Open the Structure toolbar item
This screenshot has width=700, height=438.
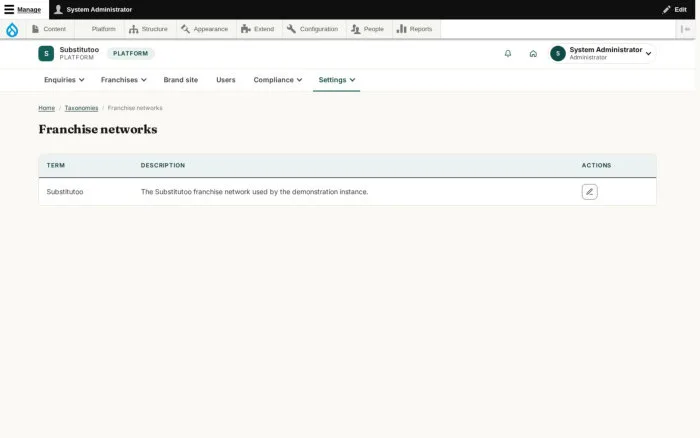[148, 29]
